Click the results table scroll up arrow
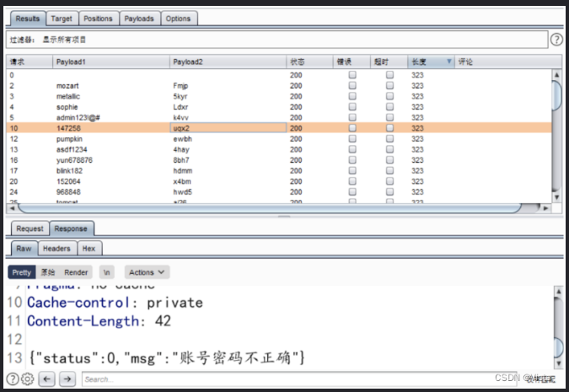The width and height of the screenshot is (569, 392). [x=556, y=75]
